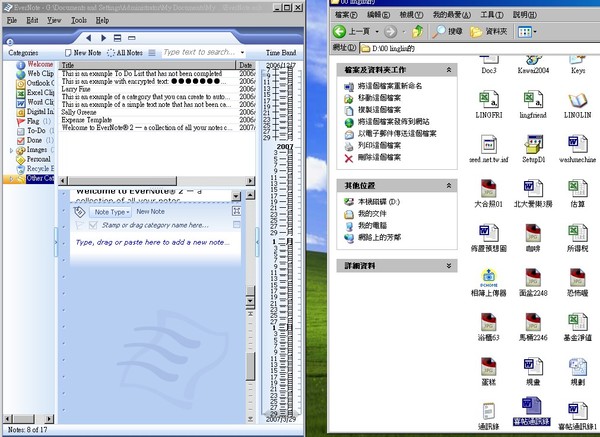This screenshot has height=437, width=600.
Task: Expand the Other Categories tree node
Action: tap(11, 179)
